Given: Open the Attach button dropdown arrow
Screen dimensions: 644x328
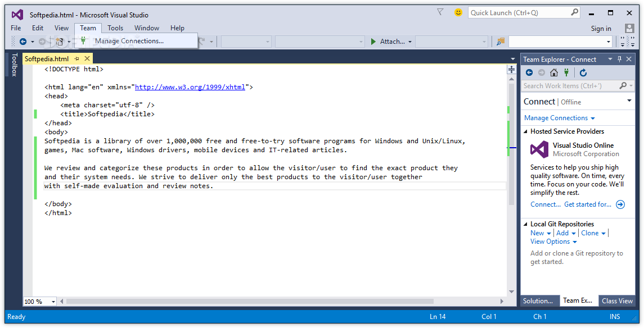Looking at the screenshot, I should 410,42.
